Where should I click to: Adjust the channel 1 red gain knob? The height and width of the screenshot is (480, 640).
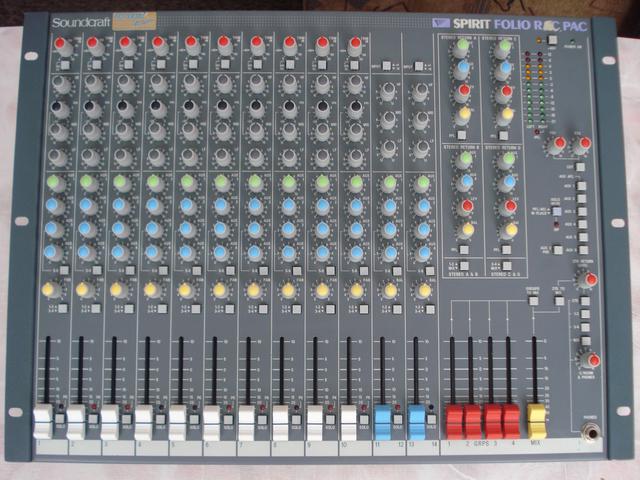(60, 45)
